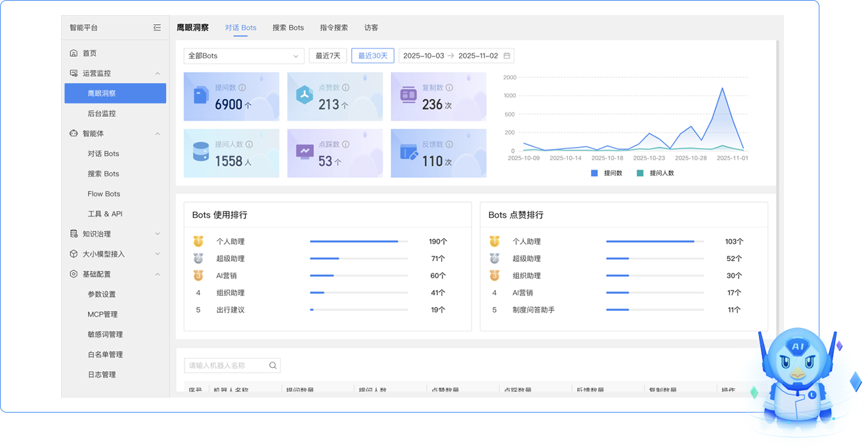Open the 访客 tab
This screenshot has width=868, height=448.
pos(371,28)
